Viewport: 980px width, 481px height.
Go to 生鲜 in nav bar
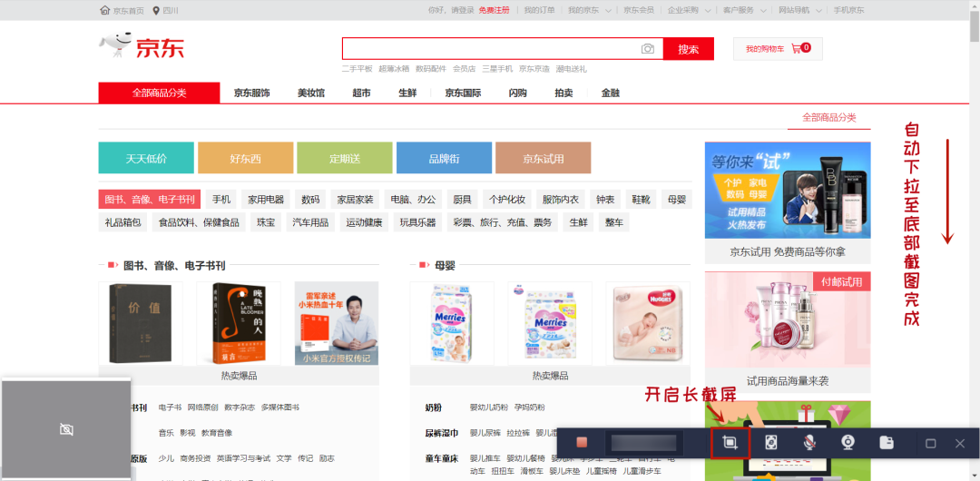tap(407, 93)
